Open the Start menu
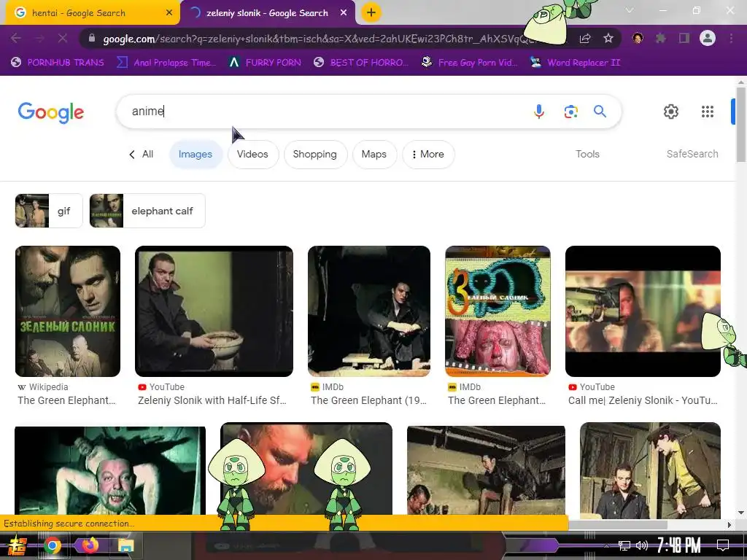 (18, 545)
